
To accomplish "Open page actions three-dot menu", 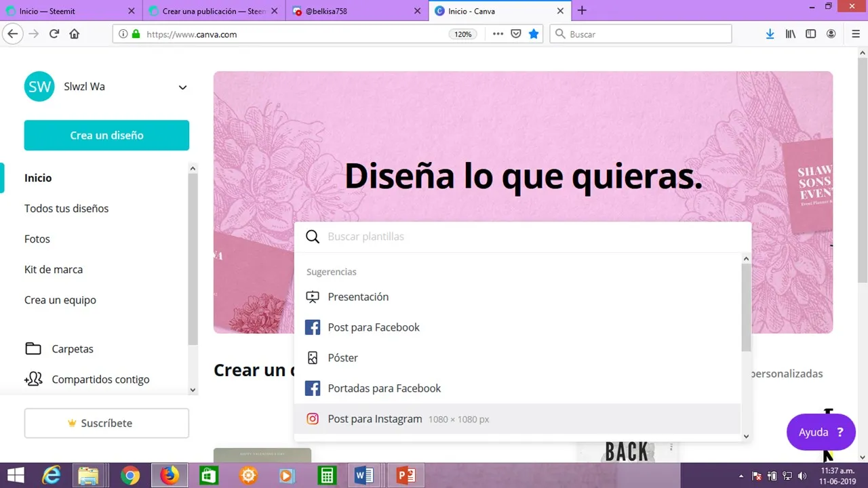I will pos(498,34).
